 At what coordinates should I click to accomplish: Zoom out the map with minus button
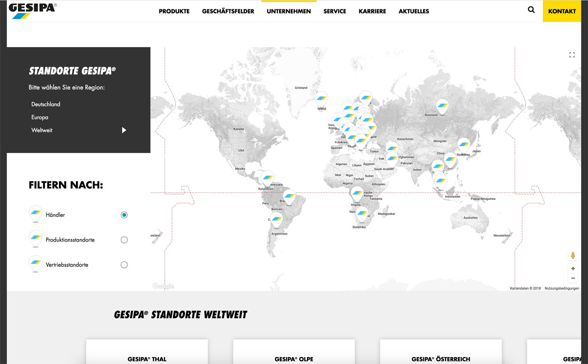point(573,278)
